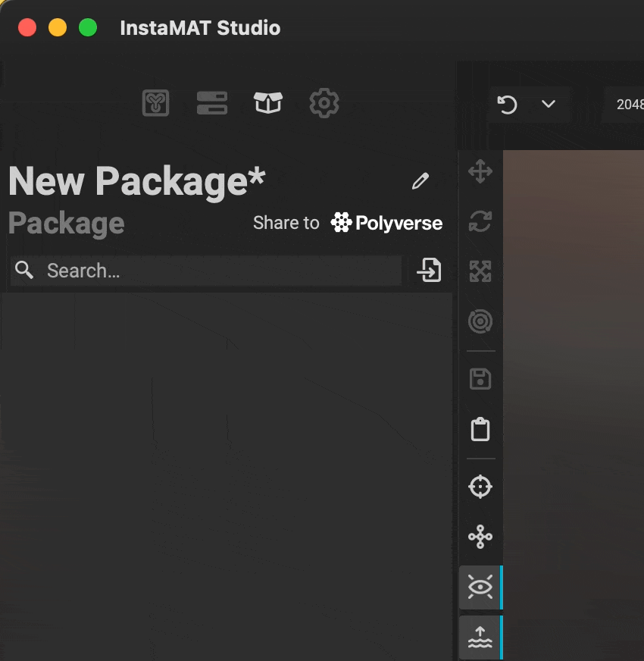The width and height of the screenshot is (644, 661).
Task: Expand the dropdown next to the reset arrow
Action: coord(549,104)
